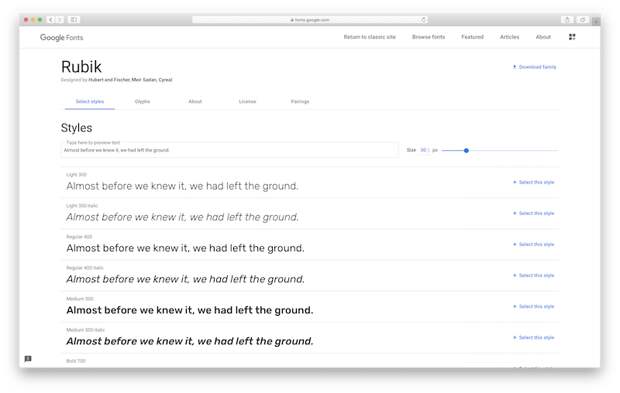Screen dimensions: 620x393
Task: Click Return to classic site
Action: 369,37
